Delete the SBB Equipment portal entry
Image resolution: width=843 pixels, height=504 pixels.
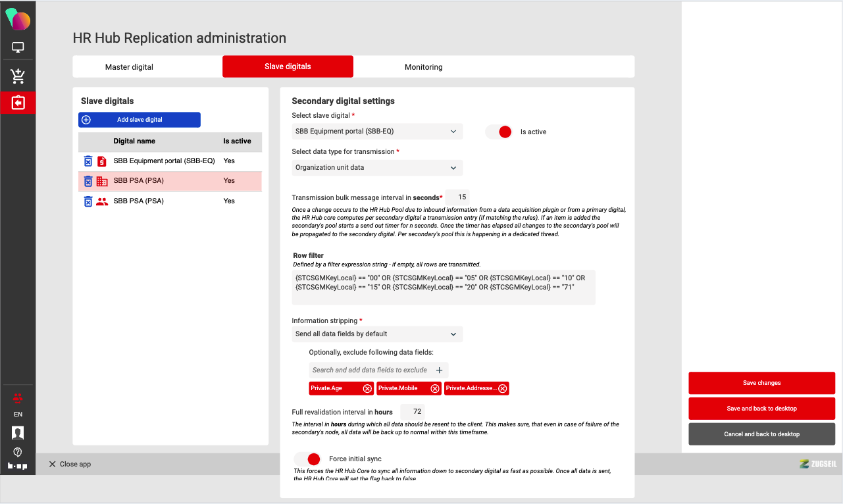point(88,161)
